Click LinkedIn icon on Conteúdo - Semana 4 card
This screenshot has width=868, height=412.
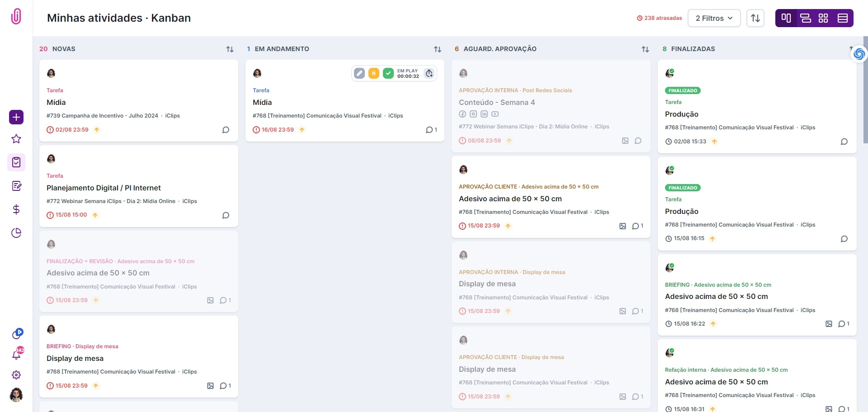tap(484, 114)
